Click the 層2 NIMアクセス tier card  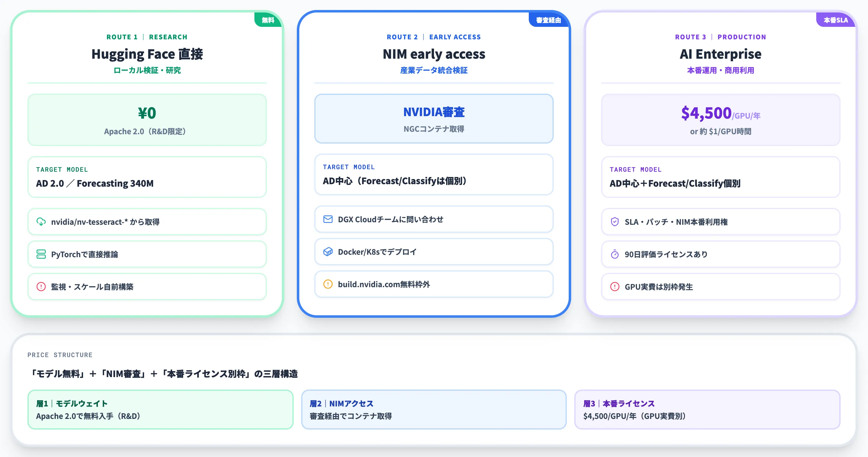[x=434, y=410]
